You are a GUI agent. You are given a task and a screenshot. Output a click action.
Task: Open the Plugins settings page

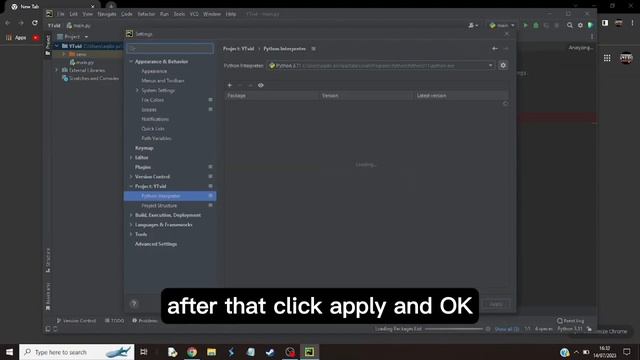coord(143,167)
